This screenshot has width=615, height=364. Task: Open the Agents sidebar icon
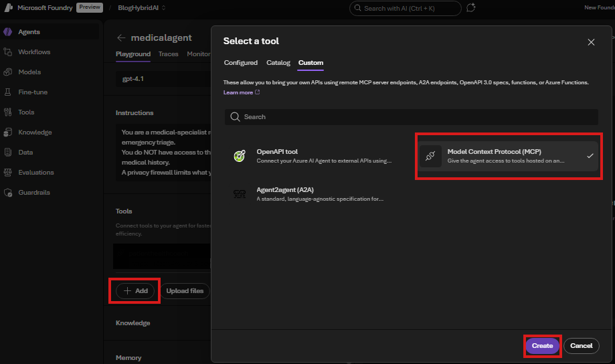point(8,31)
